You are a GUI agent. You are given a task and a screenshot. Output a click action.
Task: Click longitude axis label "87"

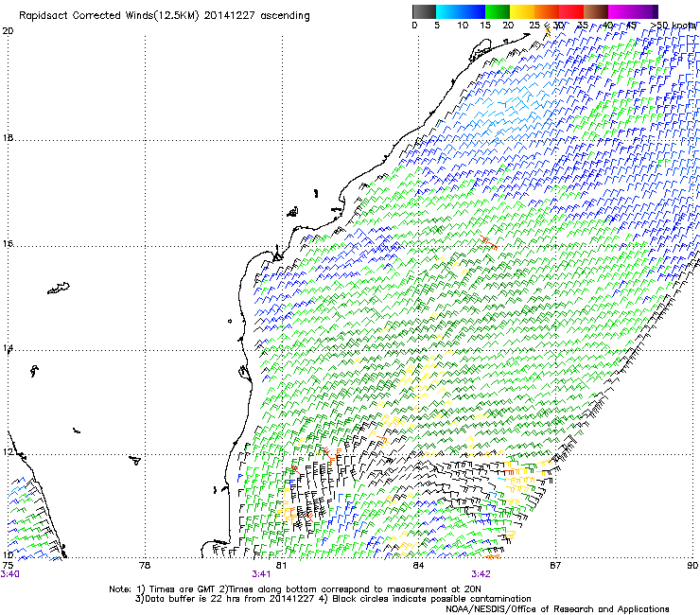point(555,565)
